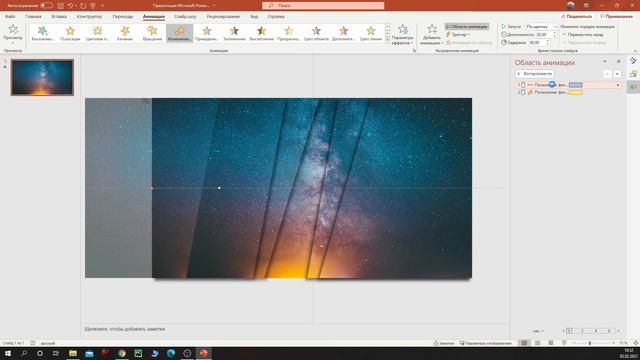Open animation pane options dropdown arrow
640x360 pixels.
click(x=605, y=62)
